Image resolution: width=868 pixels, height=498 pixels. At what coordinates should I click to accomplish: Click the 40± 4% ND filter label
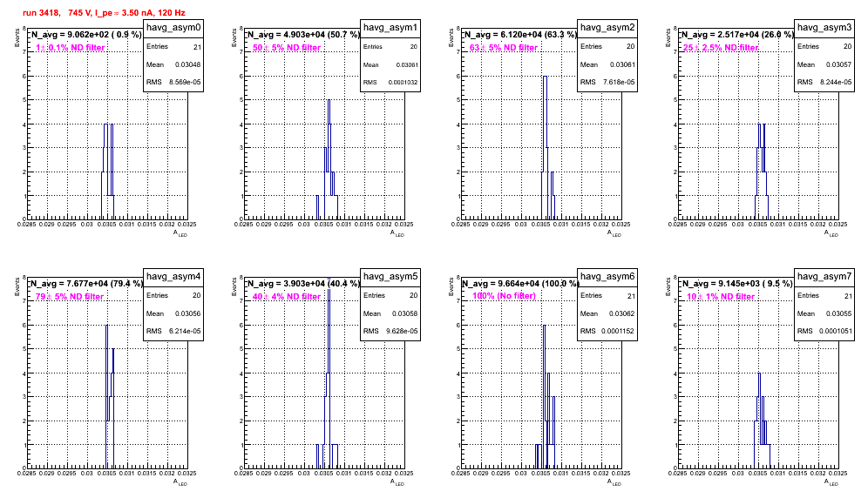click(x=287, y=297)
